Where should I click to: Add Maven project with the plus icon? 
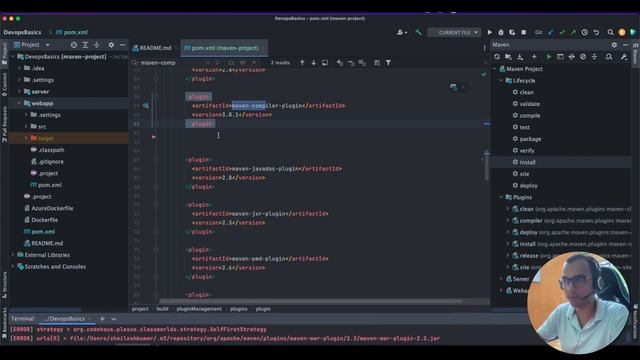coord(534,57)
